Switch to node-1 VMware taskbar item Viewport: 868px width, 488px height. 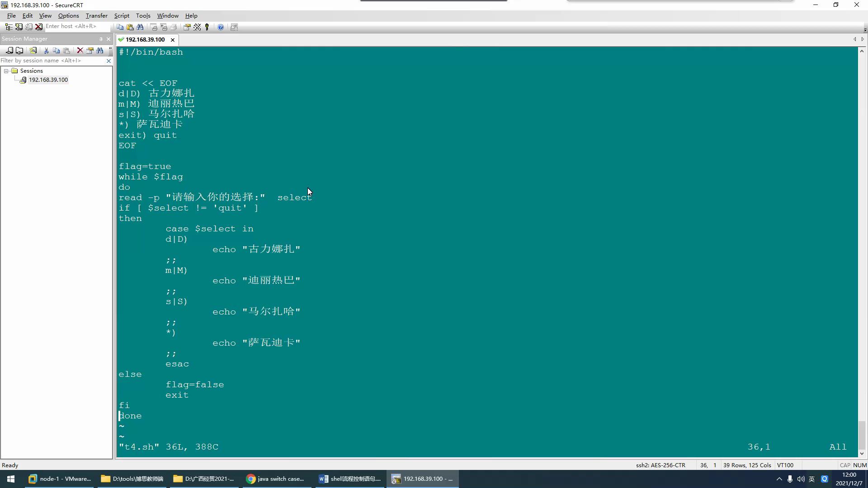pyautogui.click(x=60, y=479)
